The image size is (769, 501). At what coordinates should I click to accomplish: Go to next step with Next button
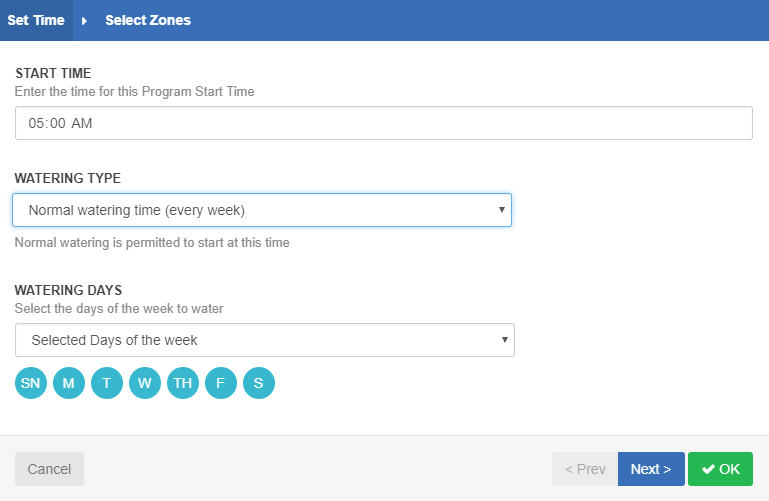point(651,469)
